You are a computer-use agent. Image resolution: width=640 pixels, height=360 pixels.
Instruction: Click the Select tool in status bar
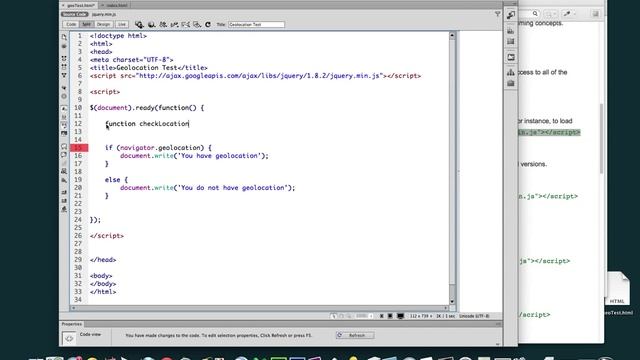(333, 316)
